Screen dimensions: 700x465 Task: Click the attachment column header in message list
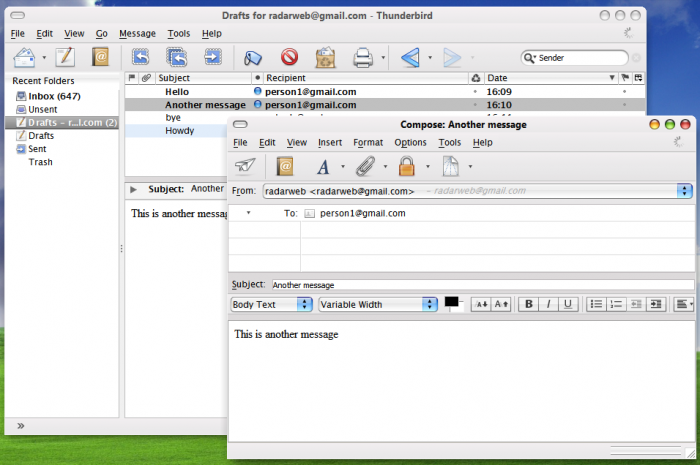(146, 78)
